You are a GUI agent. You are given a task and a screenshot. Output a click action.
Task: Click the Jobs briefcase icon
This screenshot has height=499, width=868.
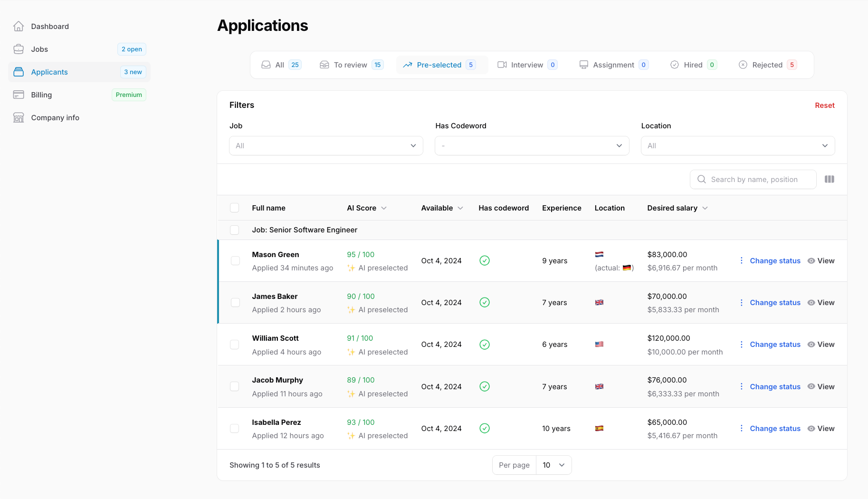point(19,49)
